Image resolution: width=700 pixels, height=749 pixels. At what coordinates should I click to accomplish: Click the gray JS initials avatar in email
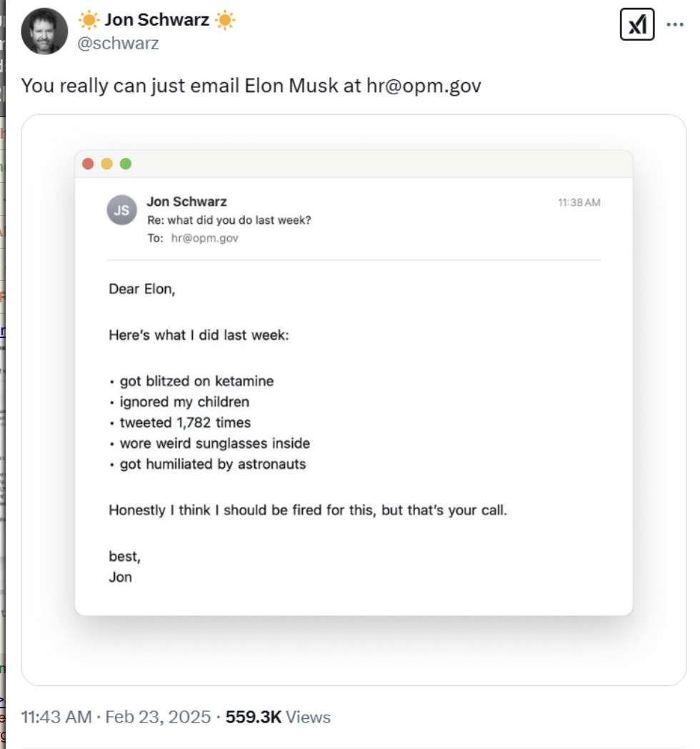click(122, 210)
